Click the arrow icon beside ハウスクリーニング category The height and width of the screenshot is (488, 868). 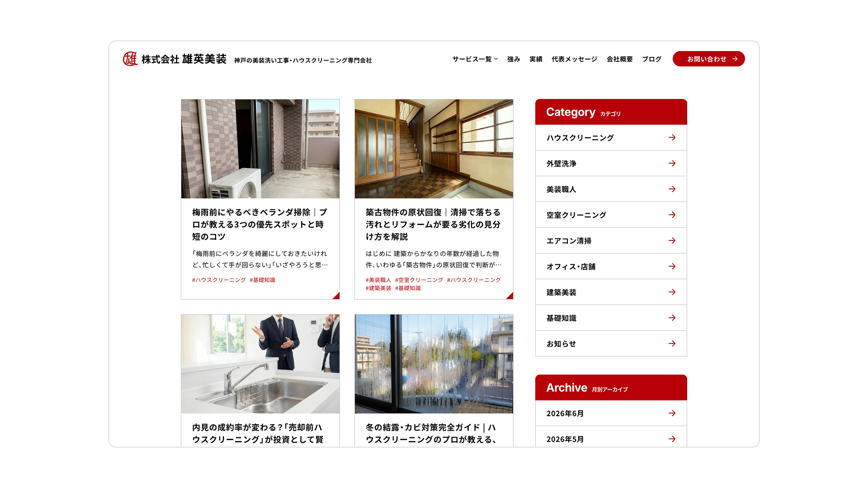(x=672, y=137)
